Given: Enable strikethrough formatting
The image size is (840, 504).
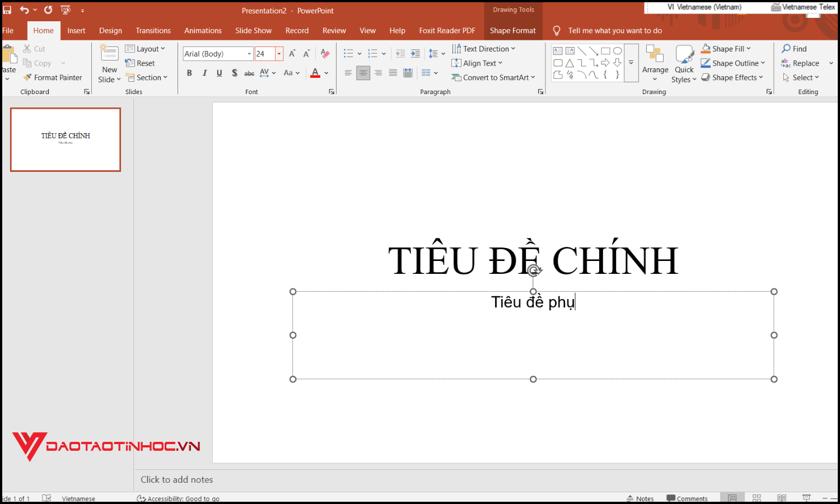Looking at the screenshot, I should coord(249,73).
